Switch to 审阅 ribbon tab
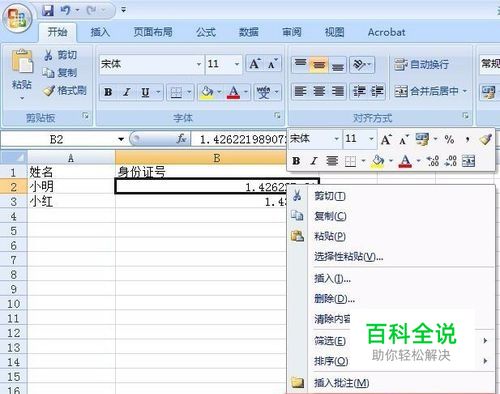This screenshot has height=394, width=500. pyautogui.click(x=292, y=32)
